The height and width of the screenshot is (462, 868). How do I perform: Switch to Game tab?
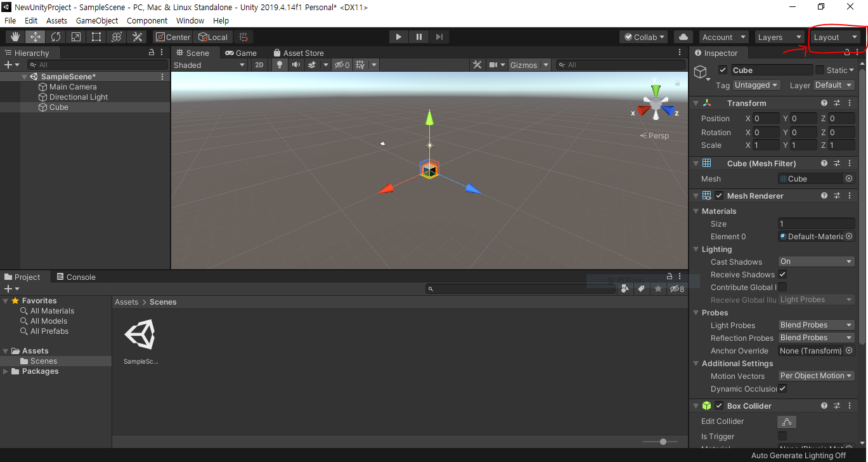pyautogui.click(x=241, y=53)
